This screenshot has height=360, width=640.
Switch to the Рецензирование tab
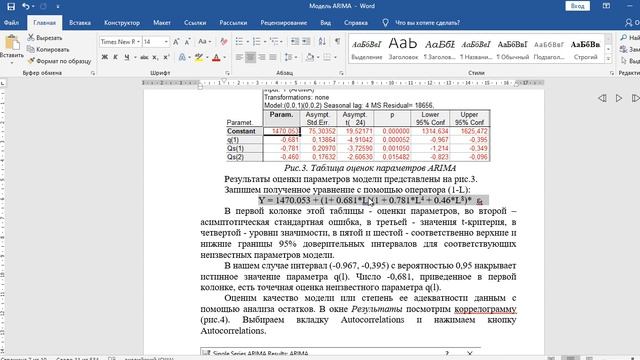point(284,23)
